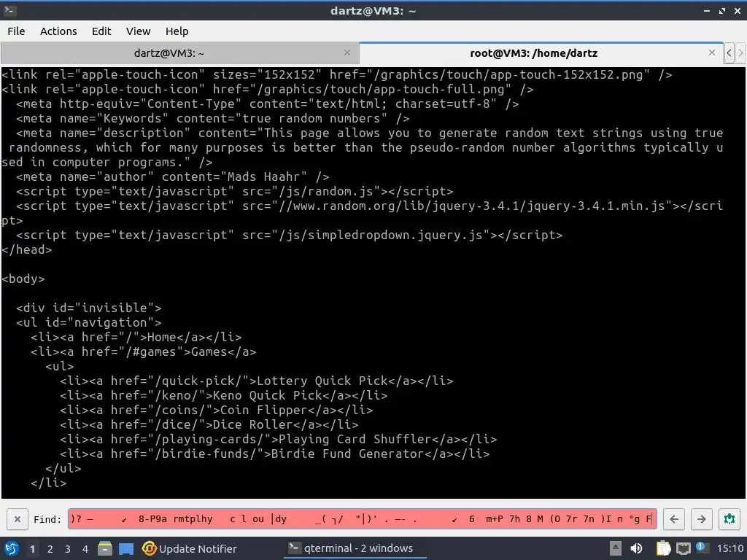Switch to virtual desktop 2
The width and height of the screenshot is (747, 560).
[50, 549]
